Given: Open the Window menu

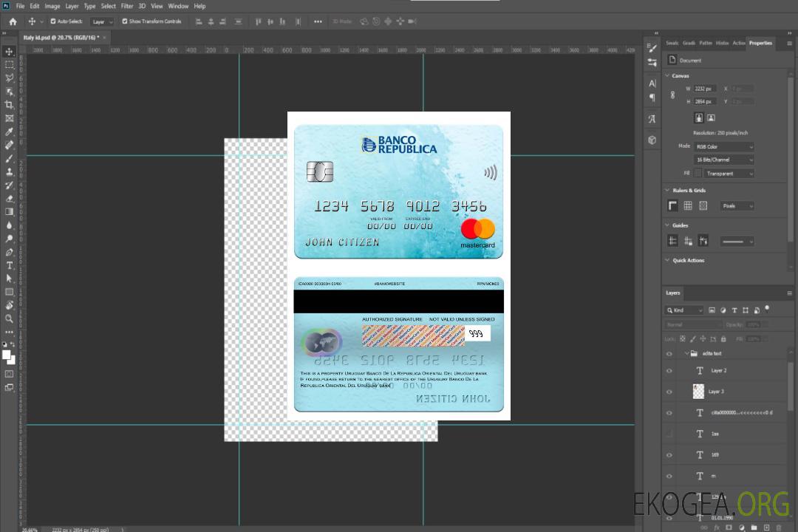Looking at the screenshot, I should pos(178,6).
